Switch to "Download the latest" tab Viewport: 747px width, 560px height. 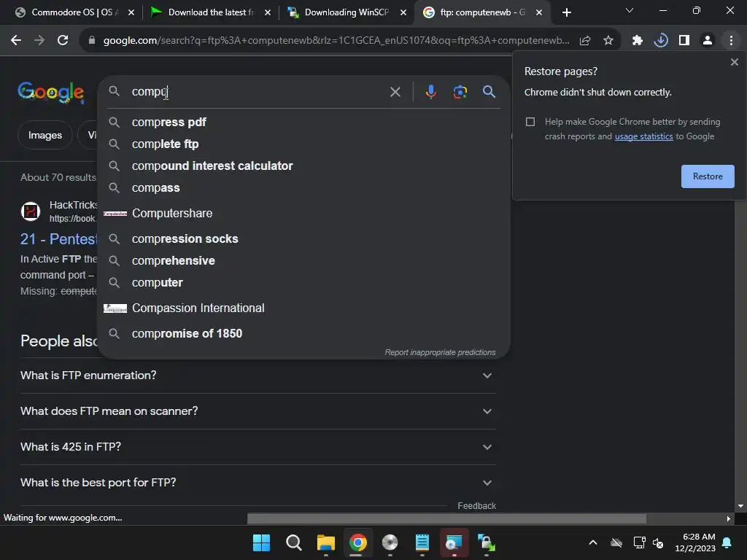click(210, 12)
